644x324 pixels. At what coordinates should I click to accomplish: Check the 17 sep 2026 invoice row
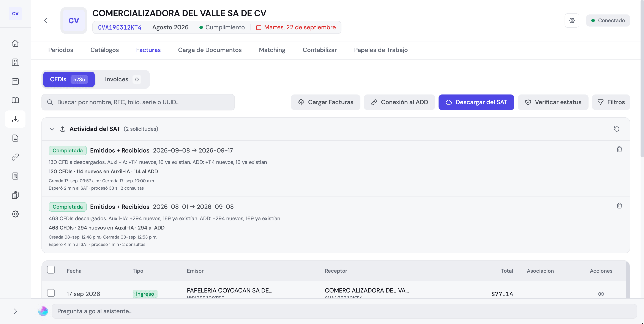click(x=51, y=293)
